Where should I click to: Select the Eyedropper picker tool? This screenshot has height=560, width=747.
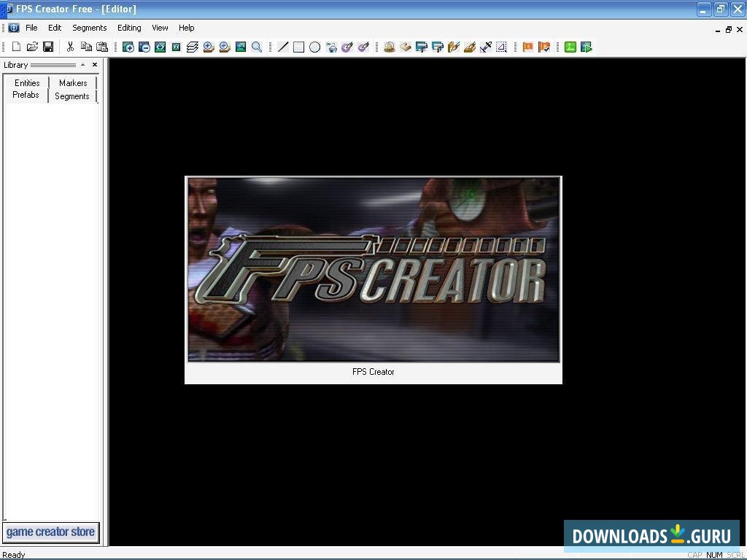pyautogui.click(x=485, y=47)
